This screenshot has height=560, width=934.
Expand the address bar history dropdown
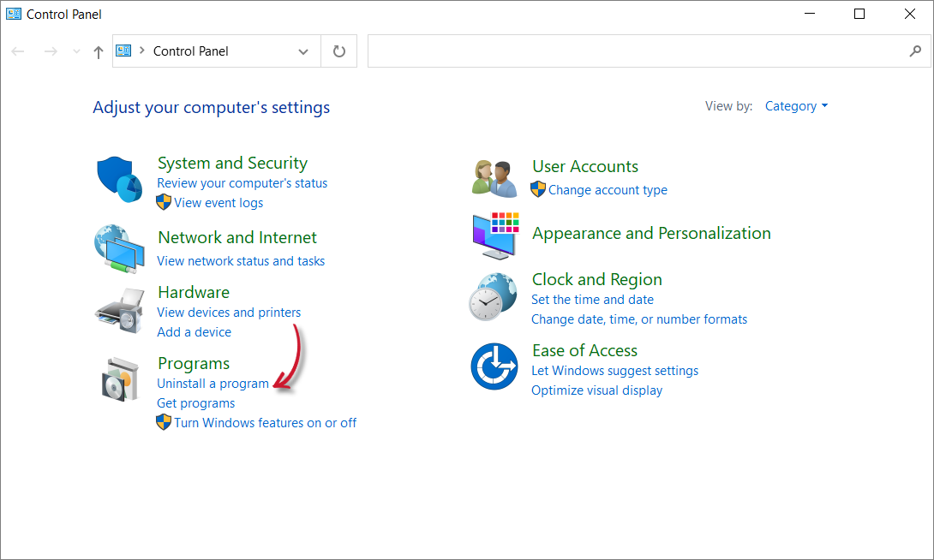click(x=303, y=51)
